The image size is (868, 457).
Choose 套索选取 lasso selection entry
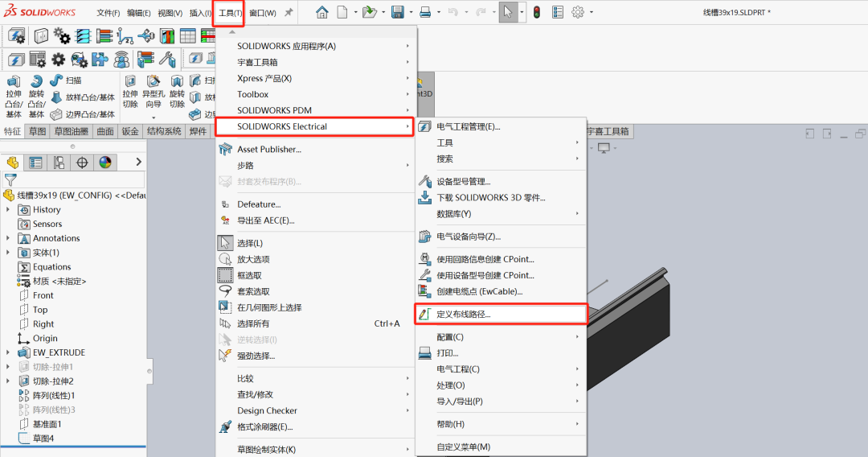click(x=316, y=291)
